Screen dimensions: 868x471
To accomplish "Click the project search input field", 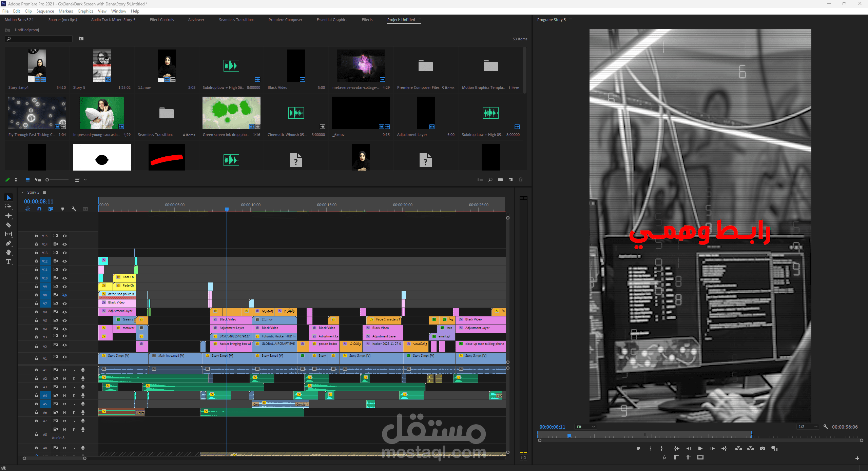I will pyautogui.click(x=39, y=39).
